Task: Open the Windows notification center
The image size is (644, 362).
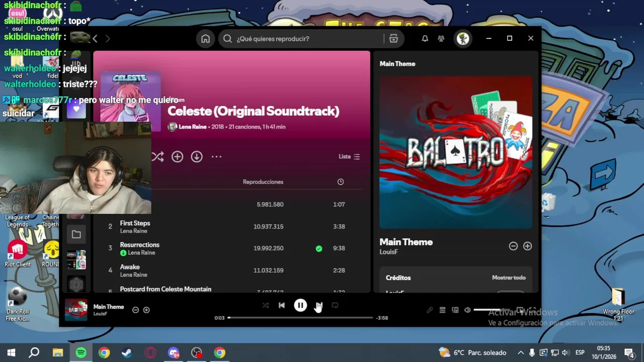Action: coord(629,352)
